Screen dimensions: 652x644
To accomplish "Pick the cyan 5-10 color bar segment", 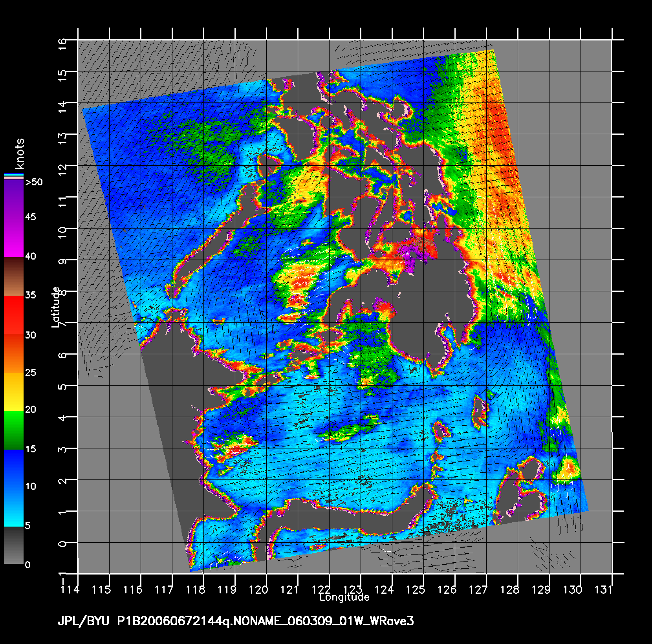I will [x=14, y=507].
